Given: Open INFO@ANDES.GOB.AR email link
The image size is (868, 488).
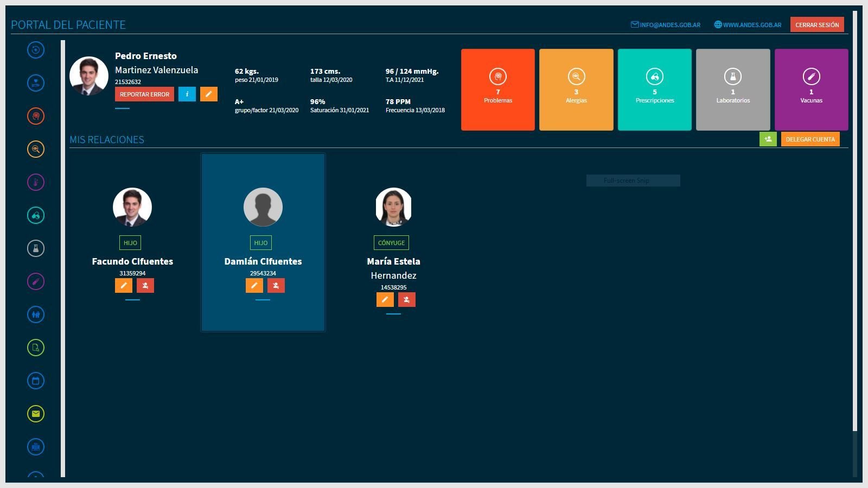Looking at the screenshot, I should coord(666,25).
